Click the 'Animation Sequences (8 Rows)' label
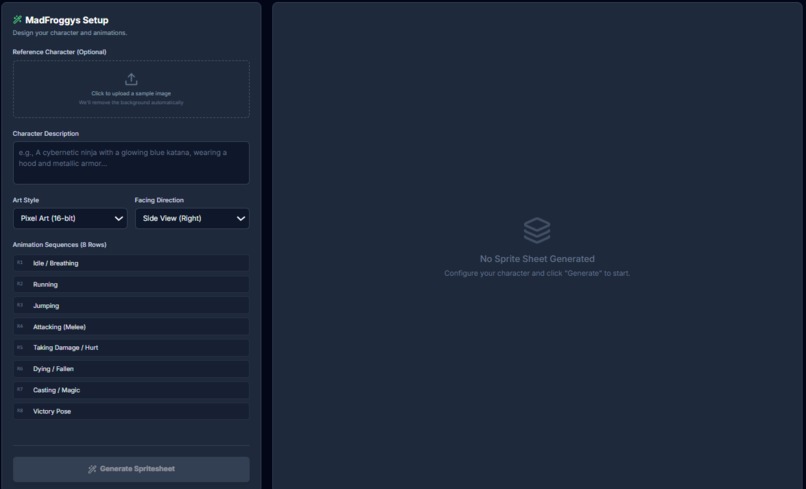 (60, 245)
